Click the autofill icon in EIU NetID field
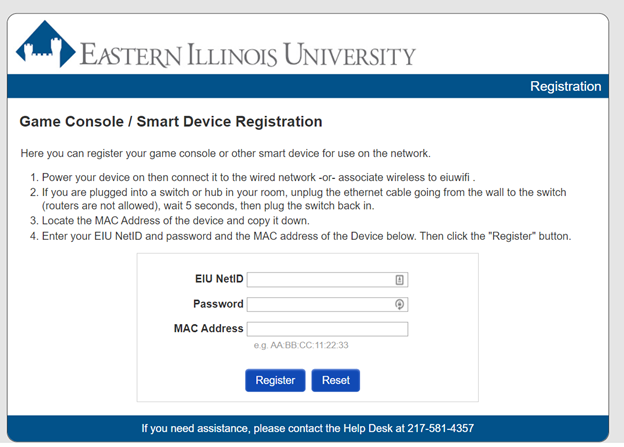The width and height of the screenshot is (624, 447). point(399,280)
